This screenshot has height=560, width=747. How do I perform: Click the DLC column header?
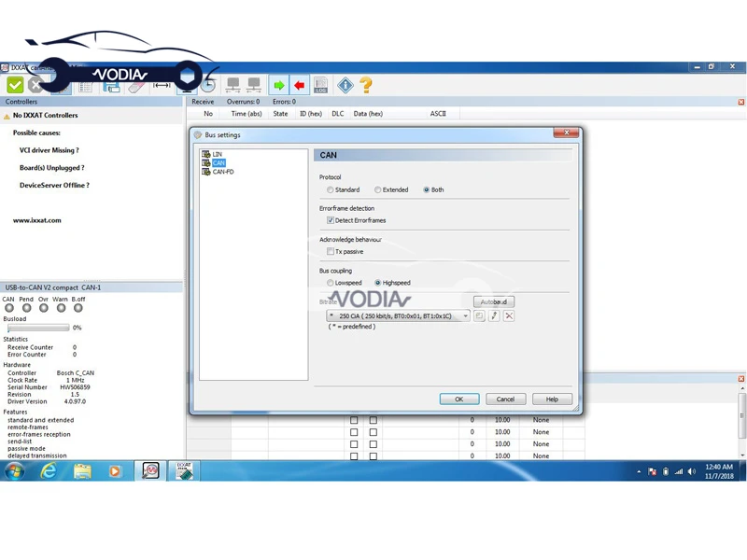pos(338,114)
